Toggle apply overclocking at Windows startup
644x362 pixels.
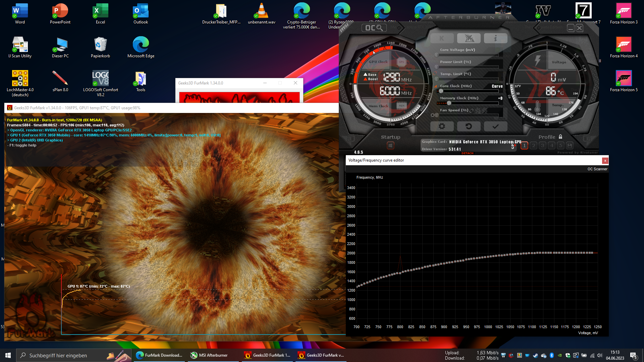pyautogui.click(x=390, y=145)
